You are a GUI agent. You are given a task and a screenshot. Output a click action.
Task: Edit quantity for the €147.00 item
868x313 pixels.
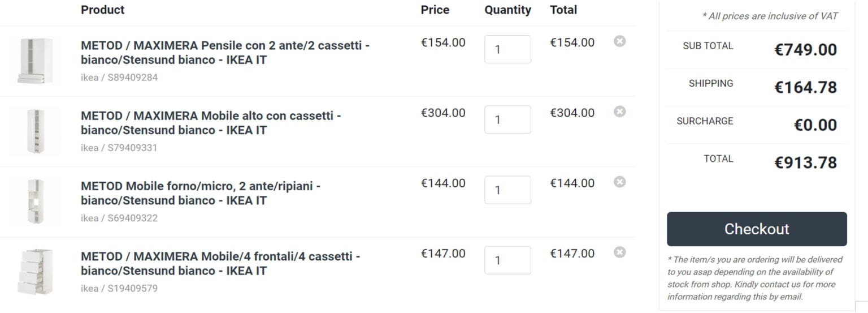point(507,260)
